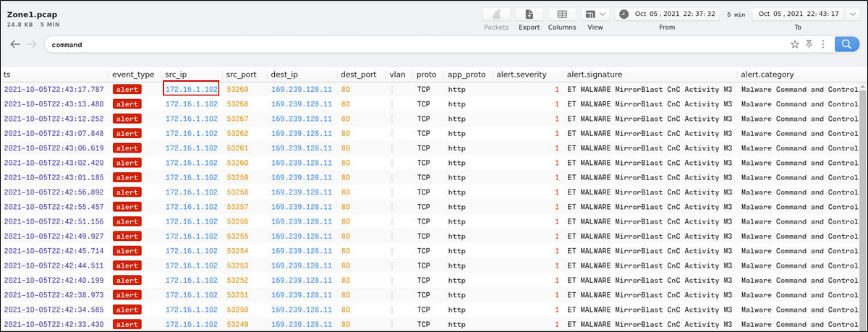
Task: Star the current search query
Action: [x=795, y=45]
